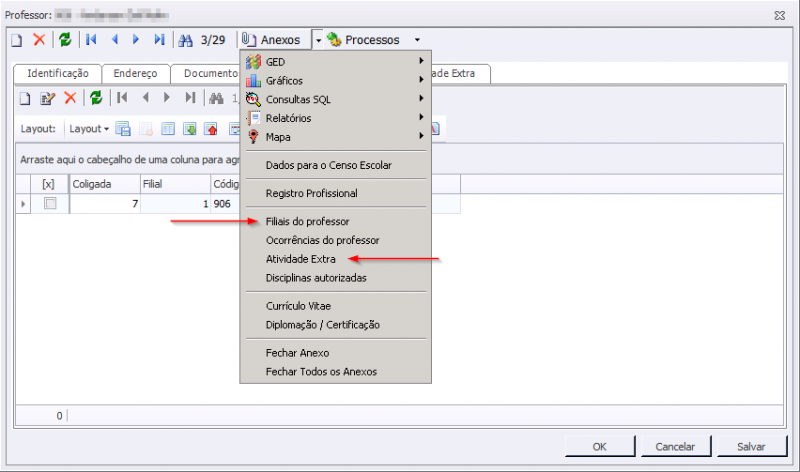Image resolution: width=800 pixels, height=472 pixels.
Task: Go to last record in top toolbar
Action: pyautogui.click(x=159, y=40)
